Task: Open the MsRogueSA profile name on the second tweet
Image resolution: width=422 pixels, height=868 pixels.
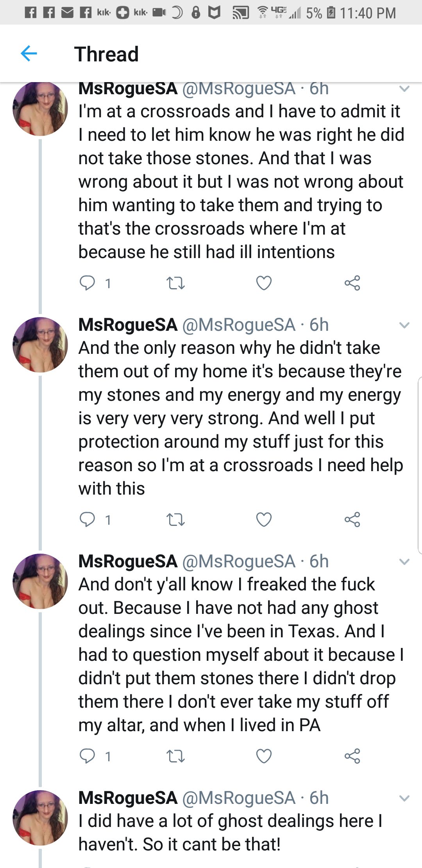Action: tap(128, 325)
